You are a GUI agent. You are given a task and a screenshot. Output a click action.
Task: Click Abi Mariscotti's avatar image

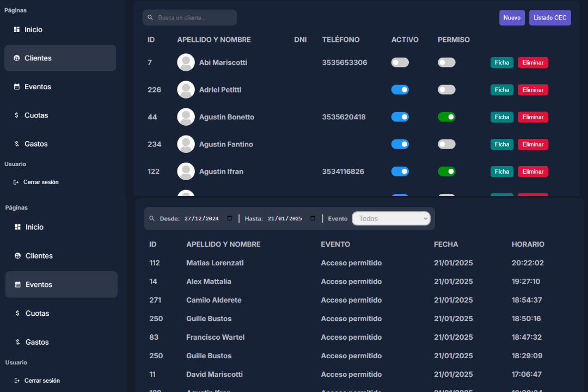pos(186,63)
